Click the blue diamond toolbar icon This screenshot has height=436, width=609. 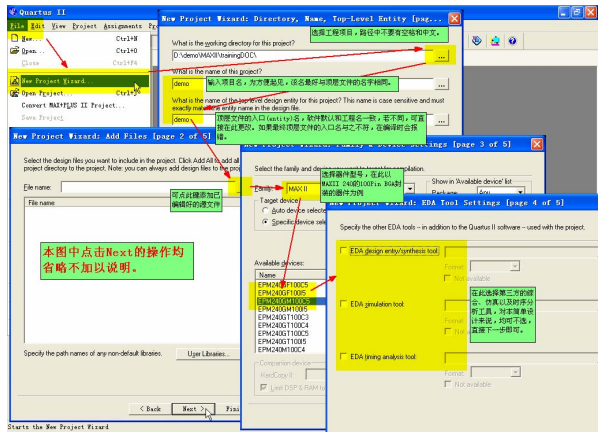[477, 41]
